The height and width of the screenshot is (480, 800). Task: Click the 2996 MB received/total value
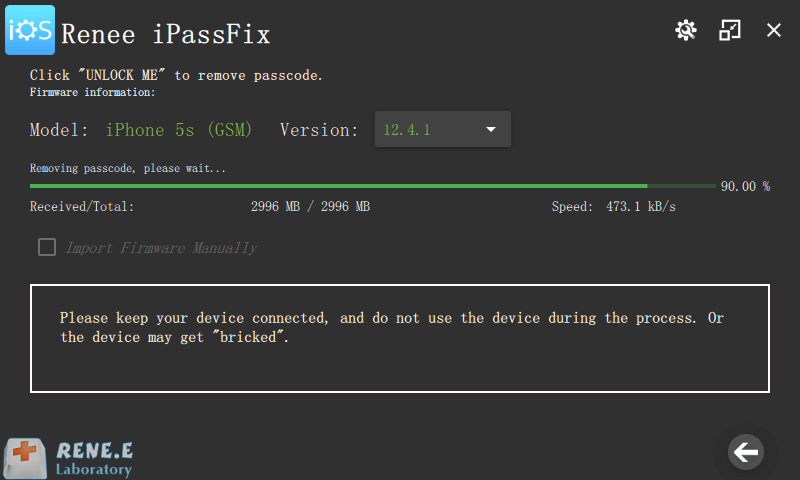click(310, 207)
